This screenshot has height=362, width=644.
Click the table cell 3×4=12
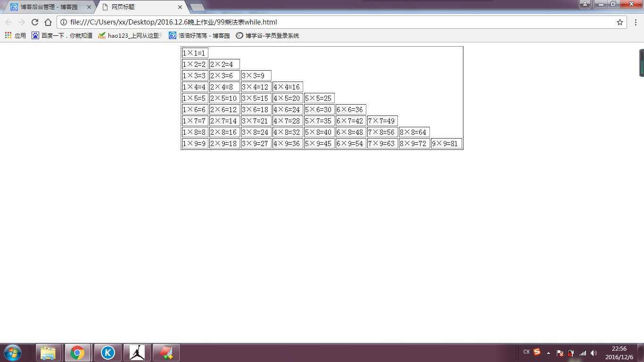click(256, 87)
